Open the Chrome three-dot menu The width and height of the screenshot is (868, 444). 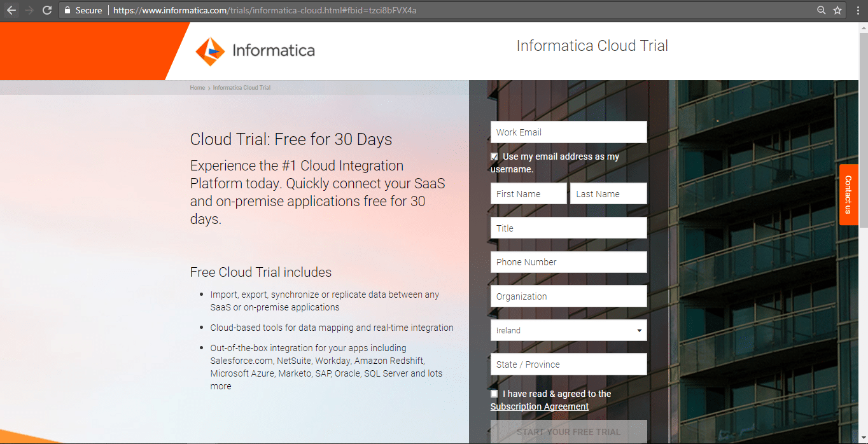(x=857, y=10)
